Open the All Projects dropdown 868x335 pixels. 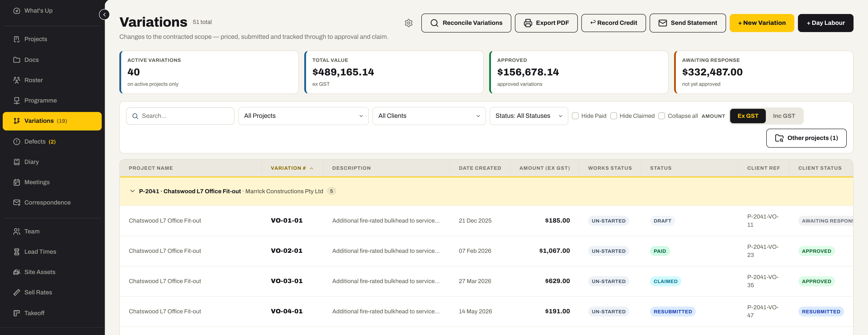303,116
